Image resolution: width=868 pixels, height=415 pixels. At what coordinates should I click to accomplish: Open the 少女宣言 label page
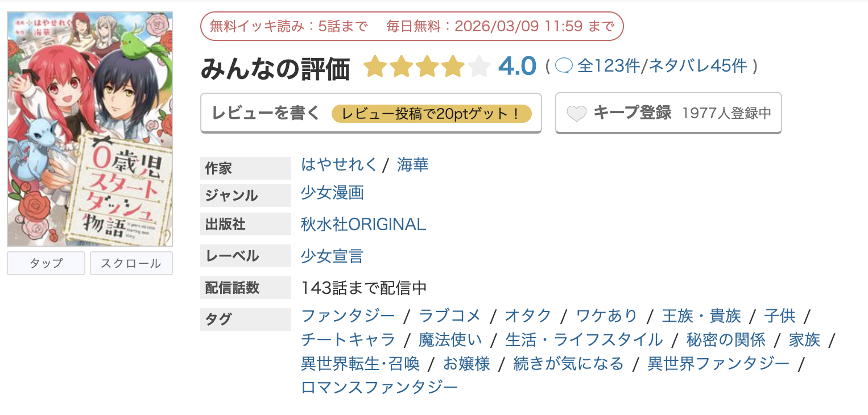[x=331, y=256]
